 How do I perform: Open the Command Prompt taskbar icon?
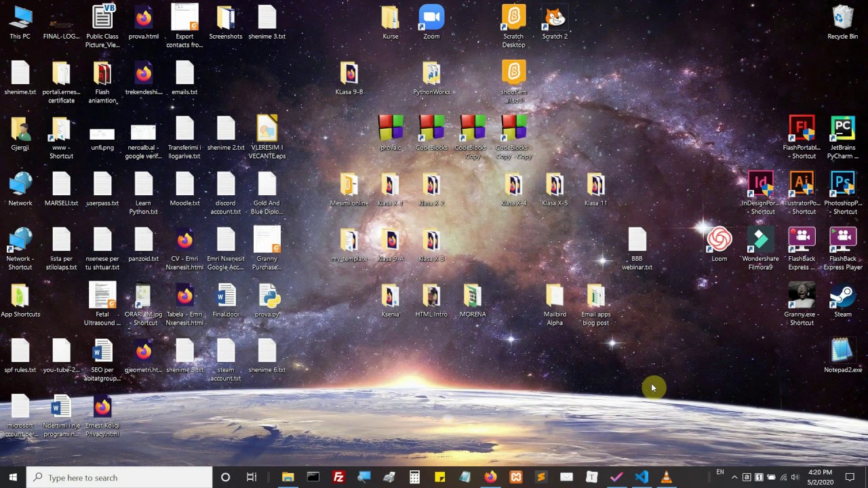(x=313, y=477)
